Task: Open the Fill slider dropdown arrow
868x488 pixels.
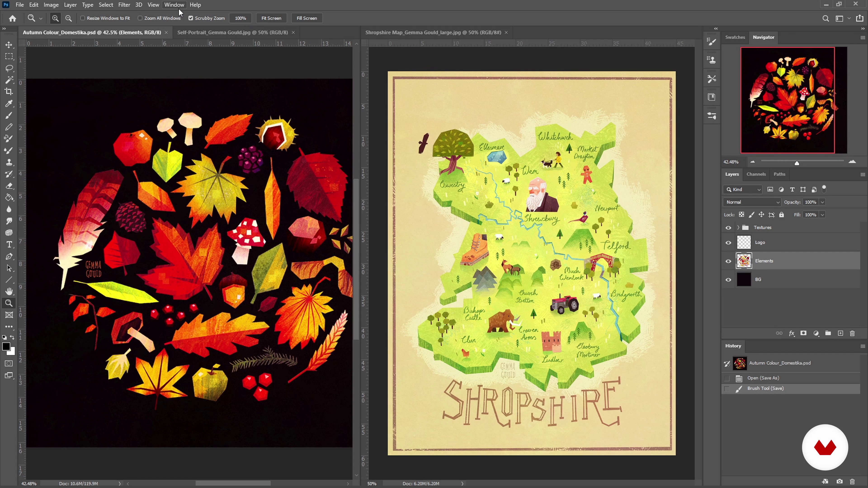Action: point(822,215)
